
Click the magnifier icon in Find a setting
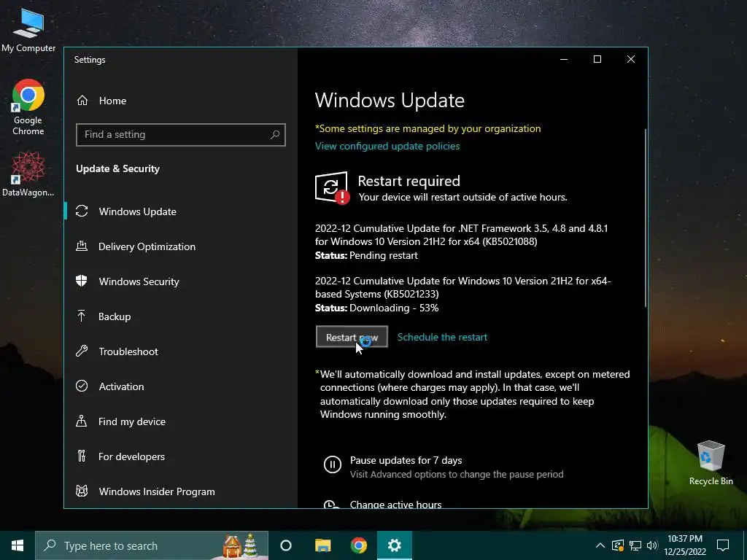coord(275,135)
